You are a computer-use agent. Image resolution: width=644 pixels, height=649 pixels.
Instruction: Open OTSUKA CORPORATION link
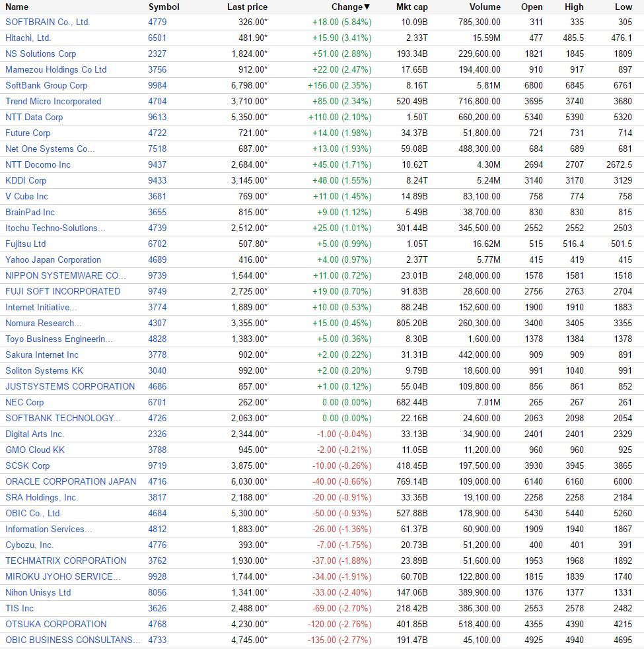56,624
